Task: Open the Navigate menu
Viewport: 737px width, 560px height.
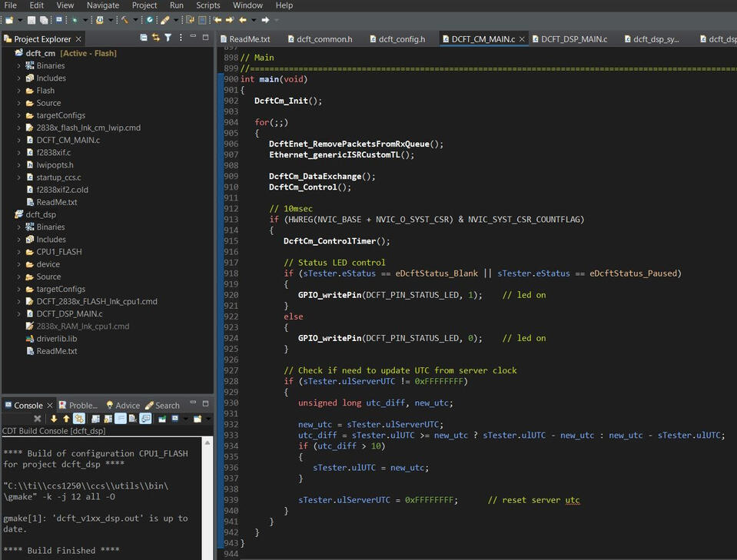Action: [x=103, y=5]
